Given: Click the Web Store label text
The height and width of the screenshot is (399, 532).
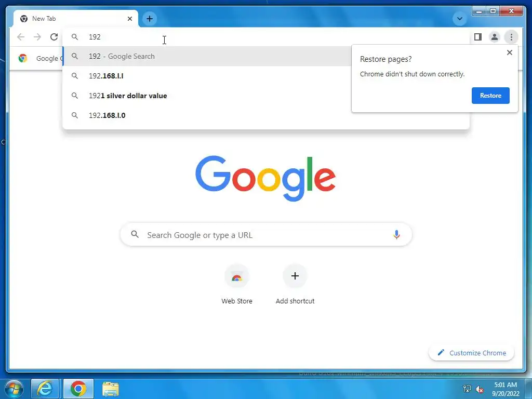Looking at the screenshot, I should click(x=237, y=301).
